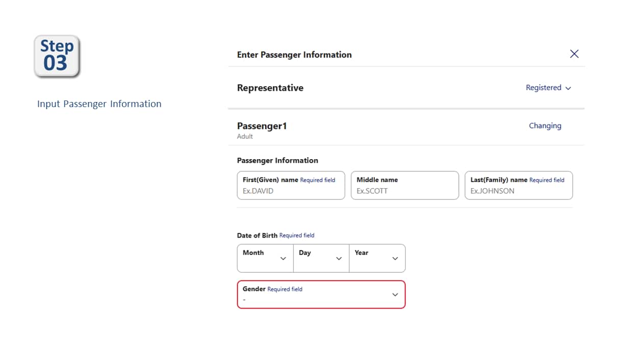Screen dimensions: 644x357
Task: Click the Gender field chevron icon
Action: 395,294
